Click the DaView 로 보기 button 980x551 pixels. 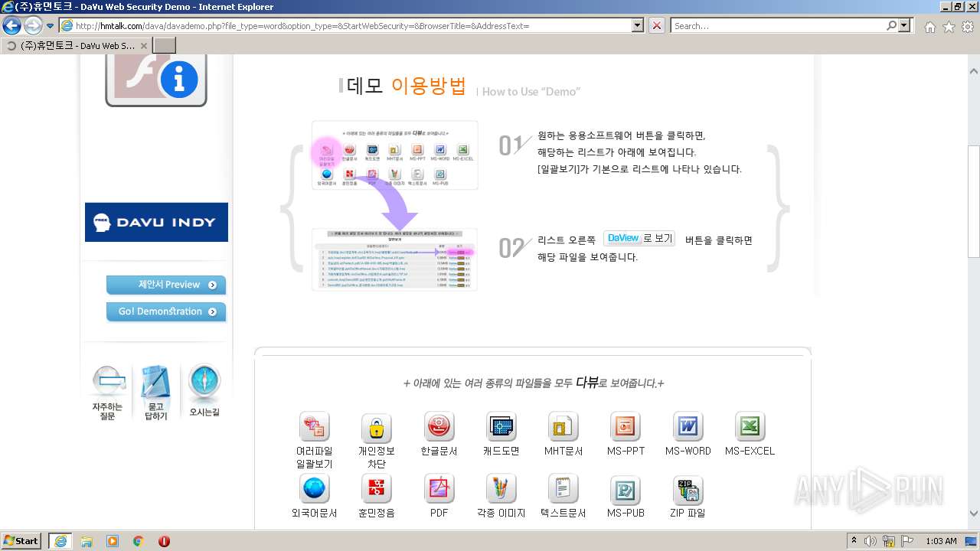coord(639,238)
